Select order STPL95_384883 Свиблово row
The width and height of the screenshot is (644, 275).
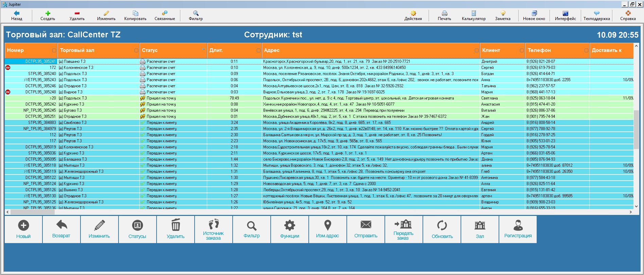(x=319, y=123)
